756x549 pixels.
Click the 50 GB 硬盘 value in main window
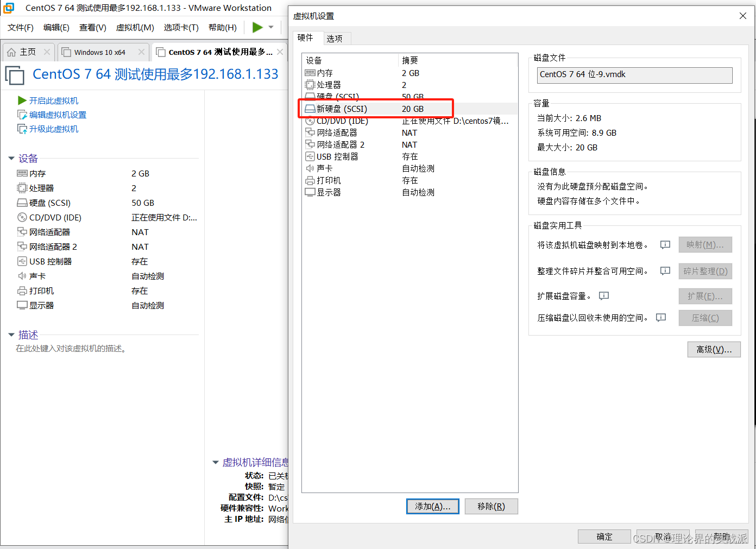[143, 203]
